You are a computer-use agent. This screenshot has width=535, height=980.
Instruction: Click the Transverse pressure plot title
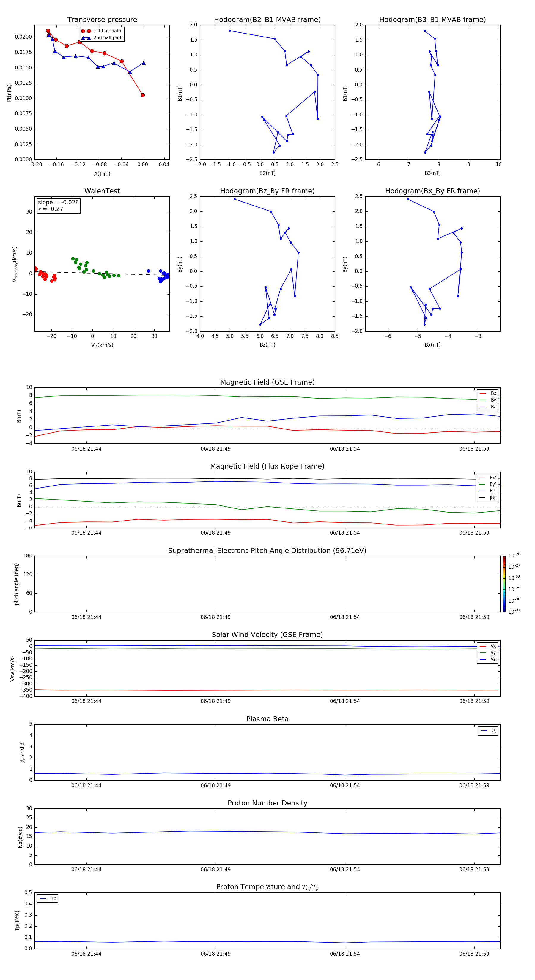(x=102, y=20)
